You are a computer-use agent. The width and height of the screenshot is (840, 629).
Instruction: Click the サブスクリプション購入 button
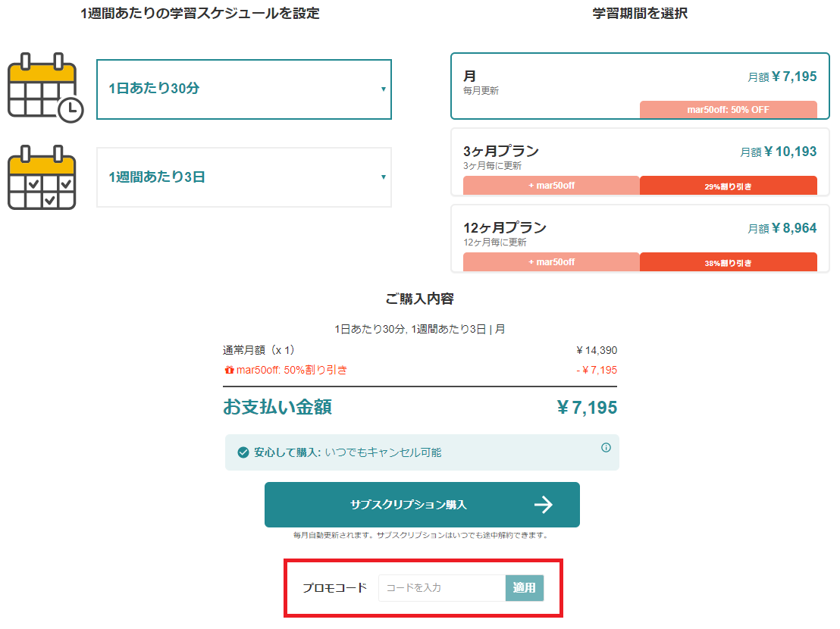coord(422,504)
